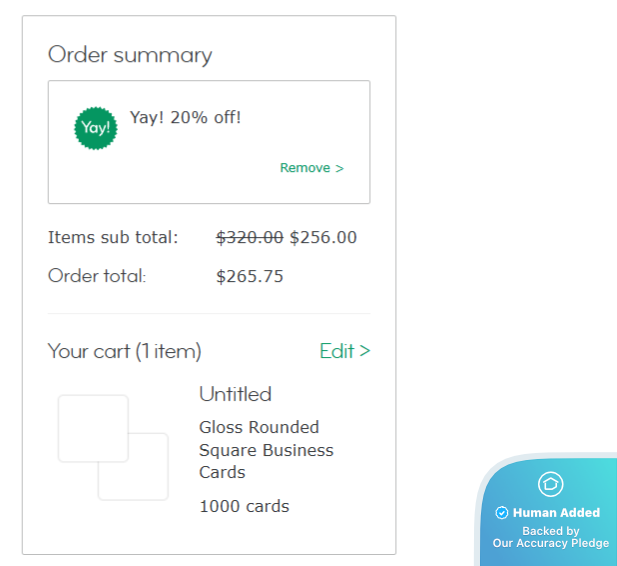Click the Items sub total label
Image resolution: width=617 pixels, height=566 pixels.
(x=113, y=237)
